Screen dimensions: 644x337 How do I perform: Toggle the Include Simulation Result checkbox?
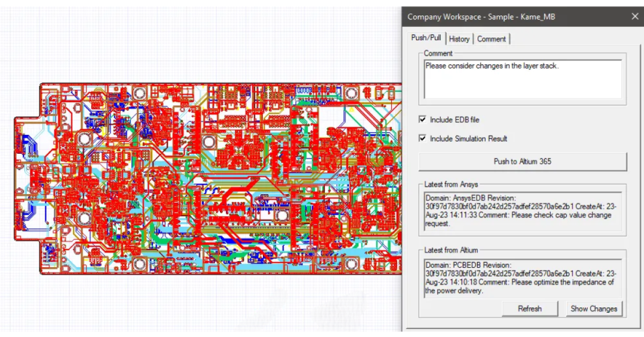pyautogui.click(x=422, y=138)
